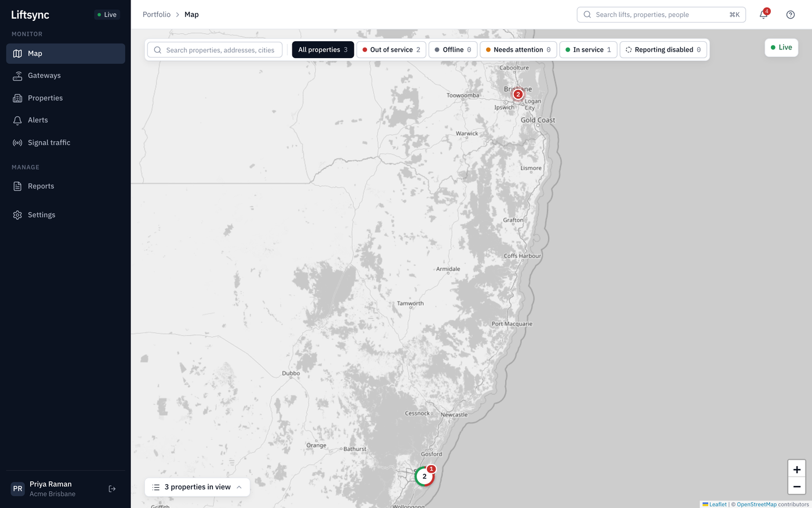Open the Map page in sidebar

tap(66, 53)
